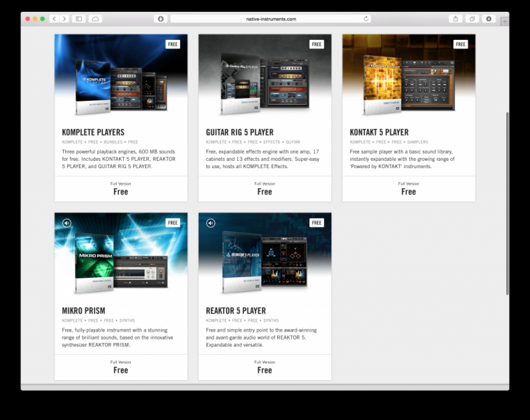Click Full Version Free on Reaktor 5 Player
The width and height of the screenshot is (530, 420).
265,367
